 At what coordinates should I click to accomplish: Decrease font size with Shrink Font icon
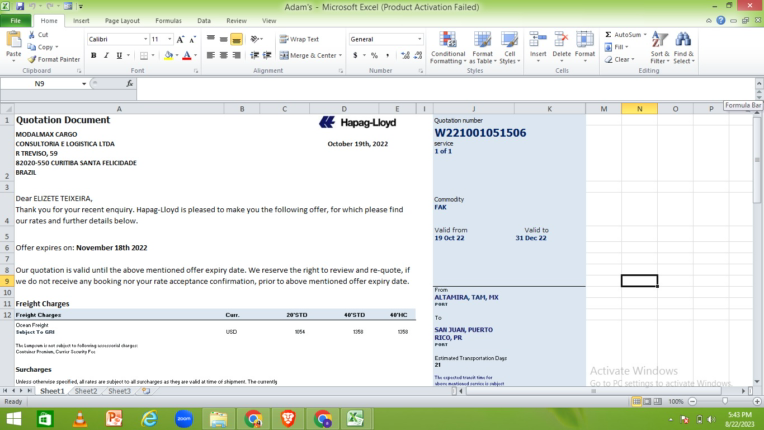click(x=192, y=39)
